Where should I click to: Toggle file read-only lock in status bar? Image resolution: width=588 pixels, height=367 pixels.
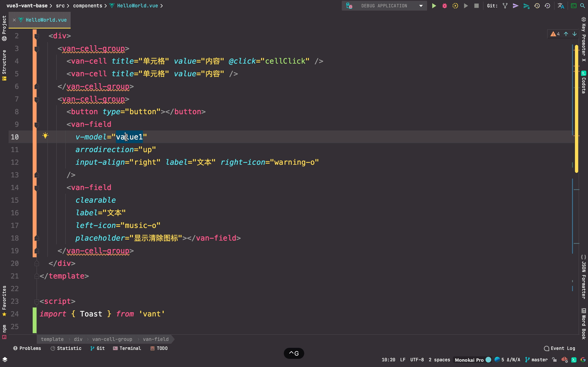click(x=554, y=360)
